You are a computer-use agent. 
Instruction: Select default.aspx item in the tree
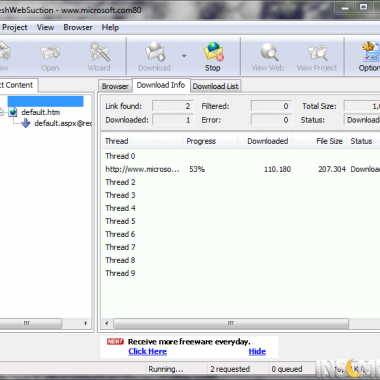click(63, 124)
